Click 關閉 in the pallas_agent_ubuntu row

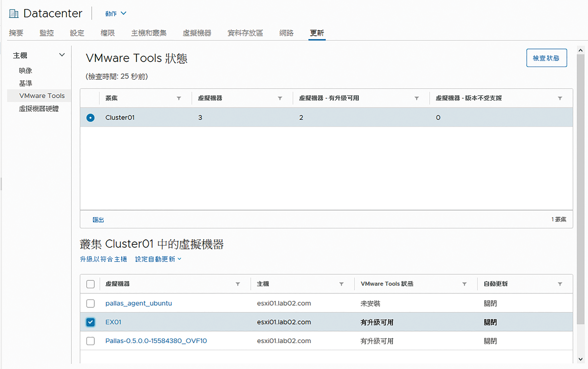(490, 303)
